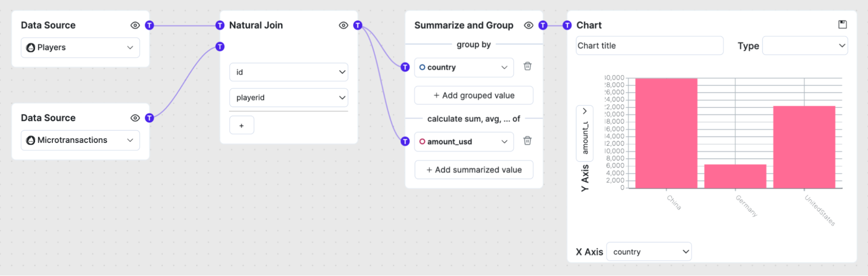Delete the country group-by row
The image size is (868, 276).
(527, 67)
